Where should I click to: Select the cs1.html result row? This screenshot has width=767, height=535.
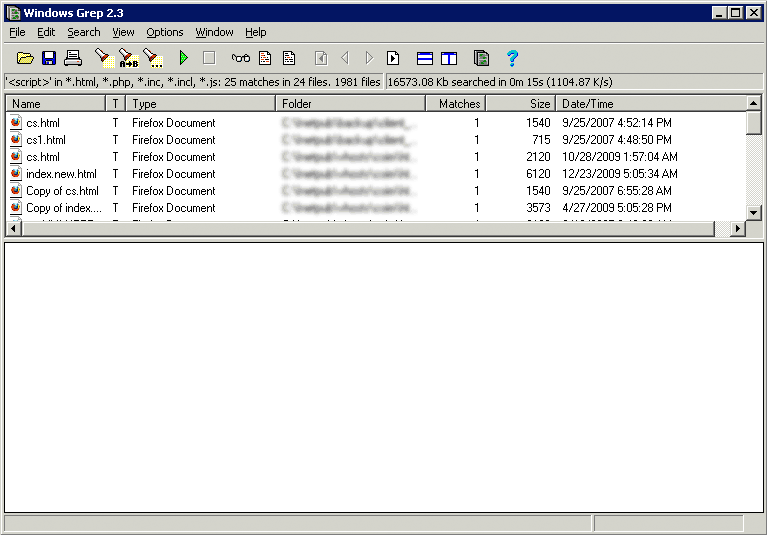click(x=377, y=140)
